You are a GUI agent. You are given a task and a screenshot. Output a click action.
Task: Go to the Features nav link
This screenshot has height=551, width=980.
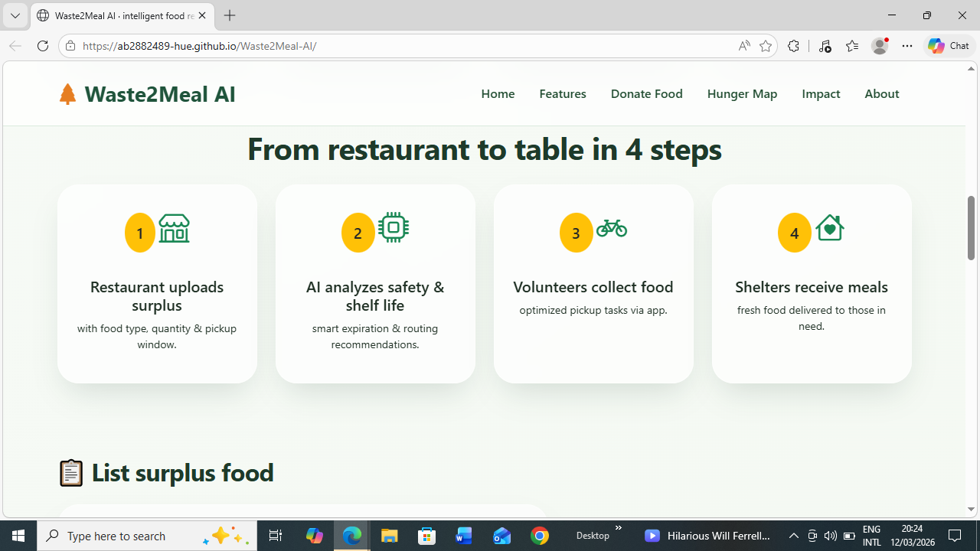[x=563, y=93]
